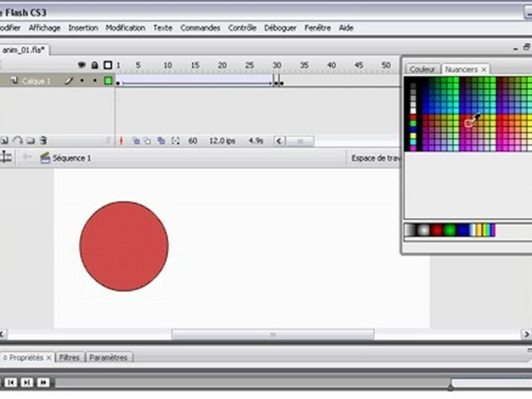Click frame 40 on the timeline ruler
532x399 pixels.
point(331,65)
